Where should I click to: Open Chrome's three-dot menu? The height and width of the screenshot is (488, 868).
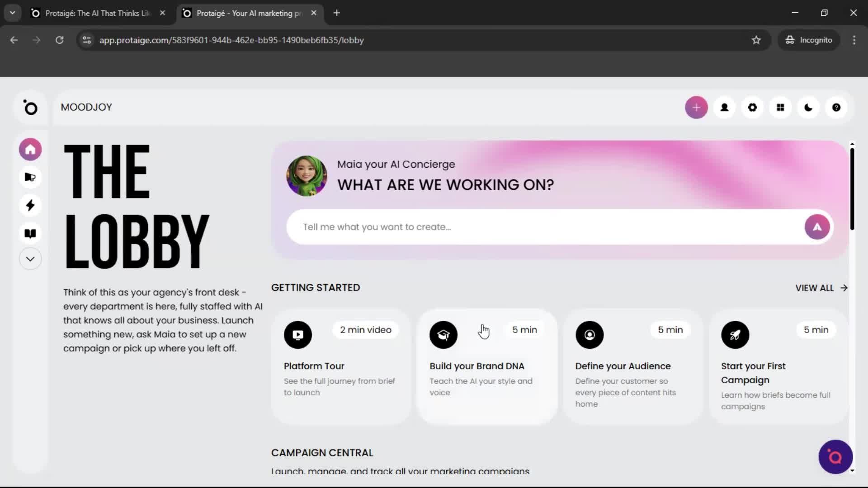854,40
